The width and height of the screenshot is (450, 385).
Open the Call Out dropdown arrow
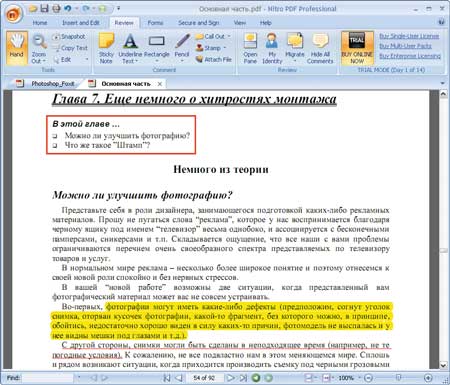[229, 36]
